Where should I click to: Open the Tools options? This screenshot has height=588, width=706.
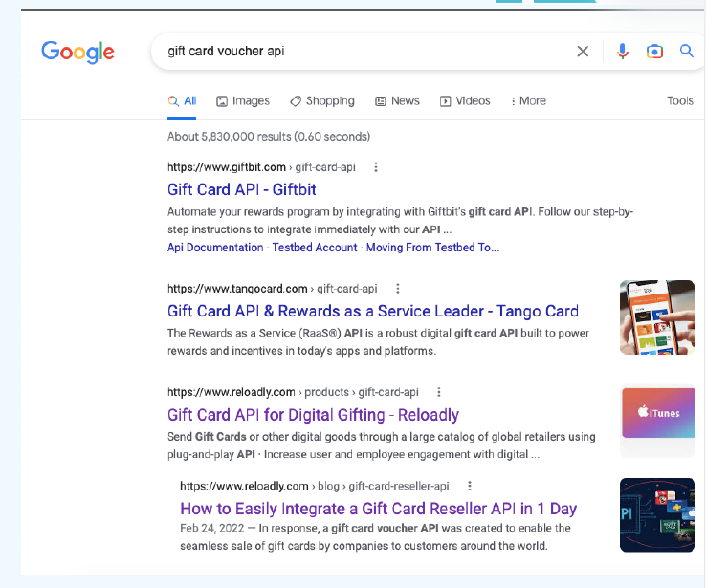pyautogui.click(x=680, y=100)
